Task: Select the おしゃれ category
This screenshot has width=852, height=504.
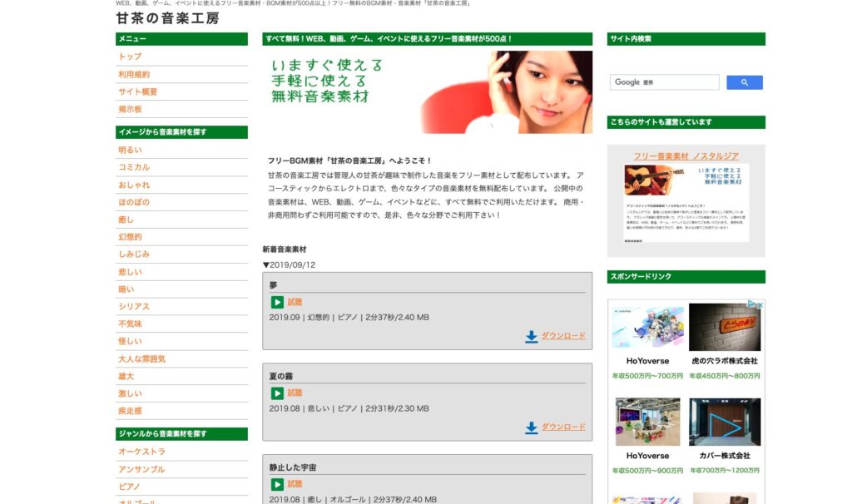Action: tap(134, 185)
